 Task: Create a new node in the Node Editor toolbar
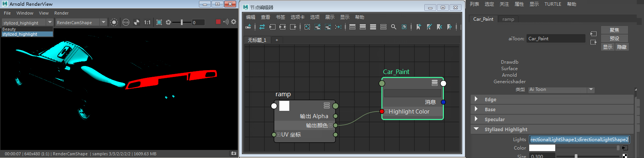(x=248, y=27)
